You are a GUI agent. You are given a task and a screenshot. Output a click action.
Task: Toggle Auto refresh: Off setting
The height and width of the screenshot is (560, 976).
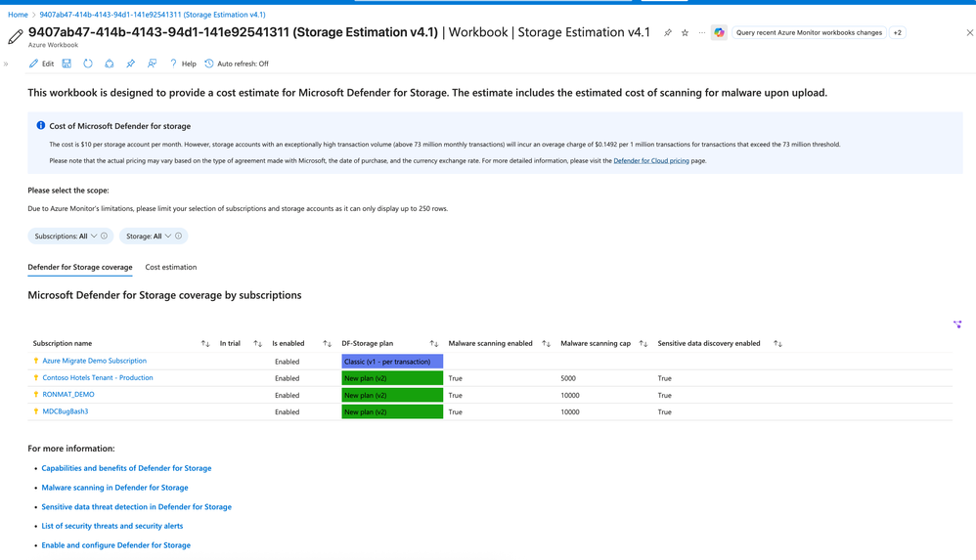point(237,64)
